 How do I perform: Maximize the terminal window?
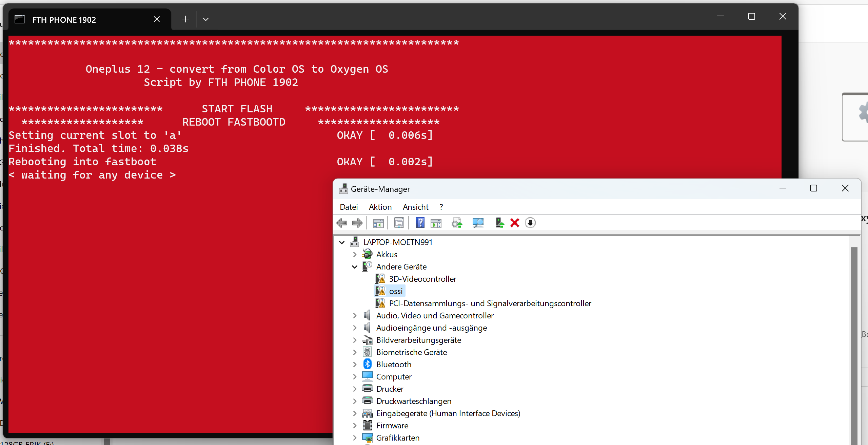coord(752,16)
